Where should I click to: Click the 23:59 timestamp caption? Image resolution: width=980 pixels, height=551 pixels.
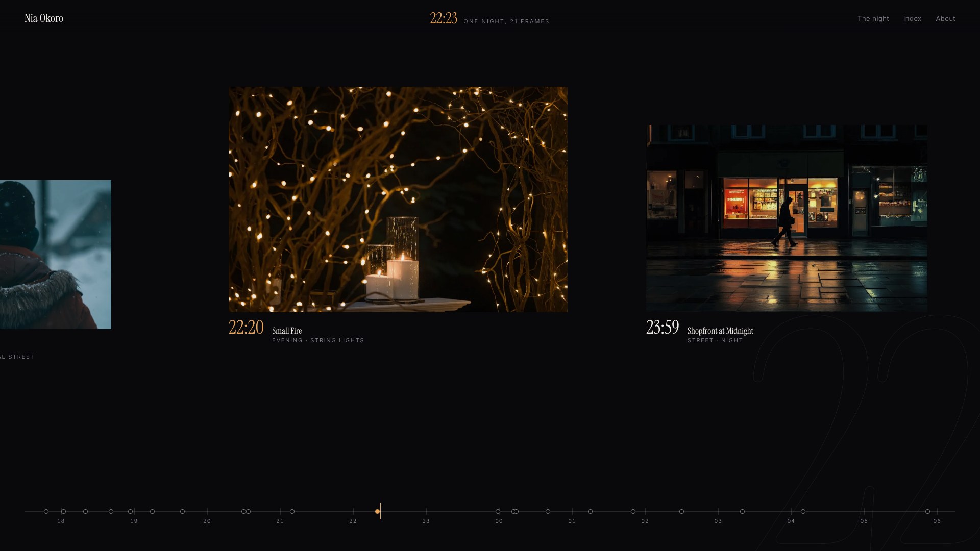point(663,327)
